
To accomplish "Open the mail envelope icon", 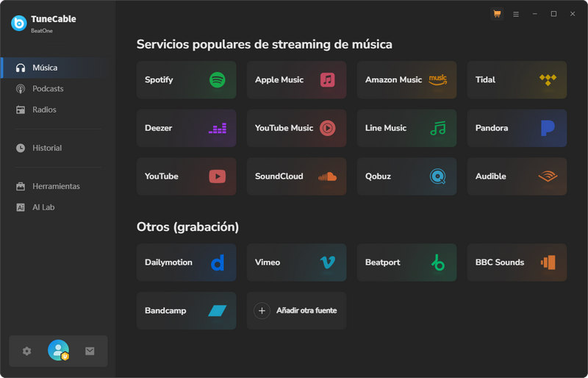I will click(x=90, y=351).
